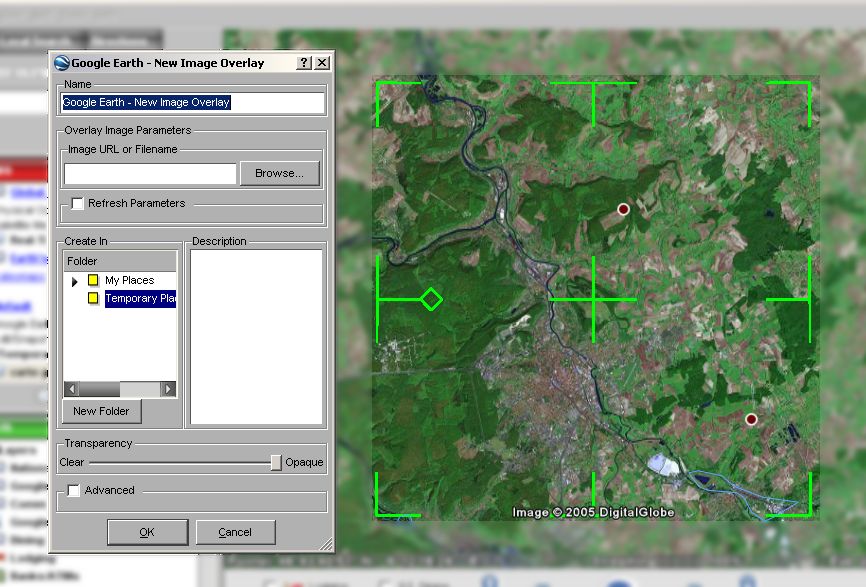Click the lower red placemark dot
The height and width of the screenshot is (587, 866).
[751, 420]
